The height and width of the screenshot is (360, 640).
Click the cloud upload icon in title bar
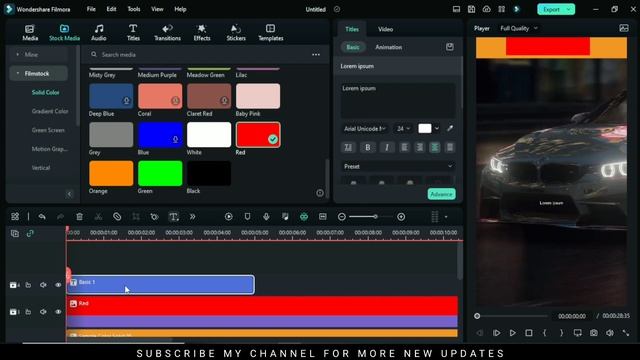[487, 9]
